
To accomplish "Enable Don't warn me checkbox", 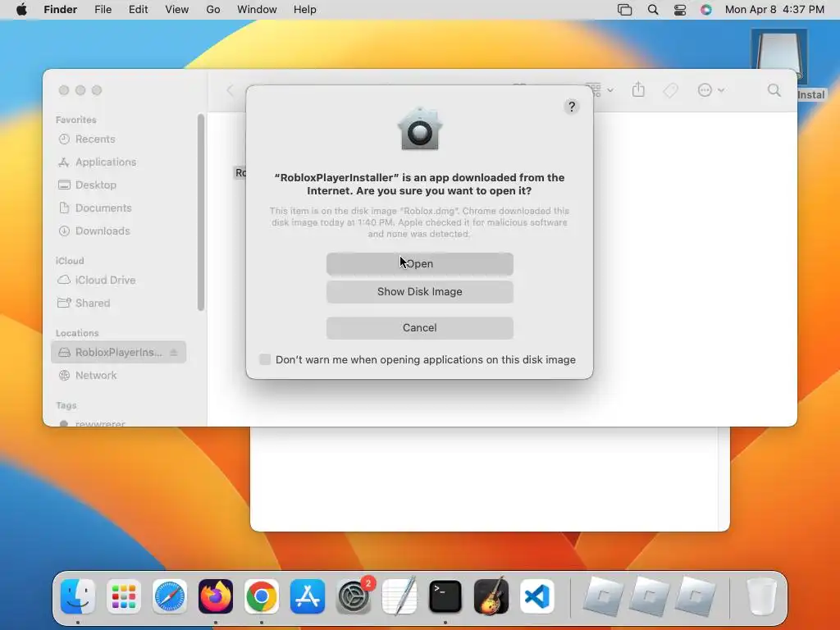I will [265, 359].
